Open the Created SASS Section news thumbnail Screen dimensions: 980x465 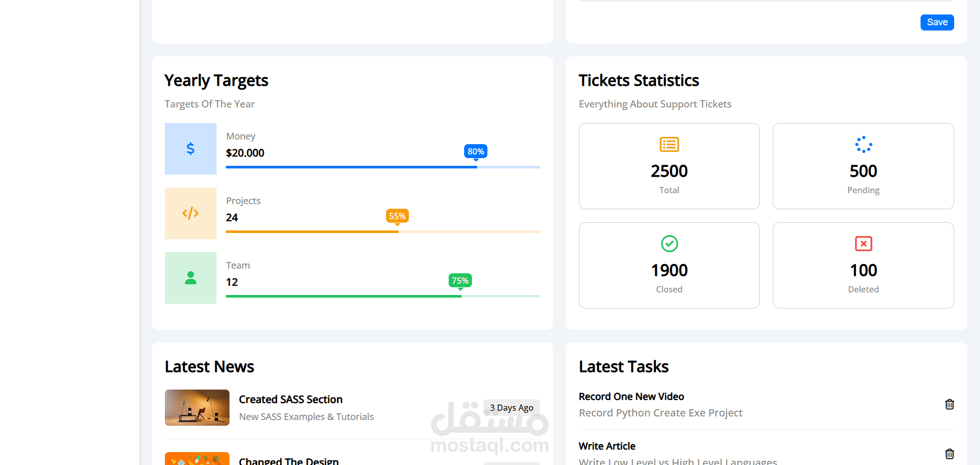pos(197,408)
